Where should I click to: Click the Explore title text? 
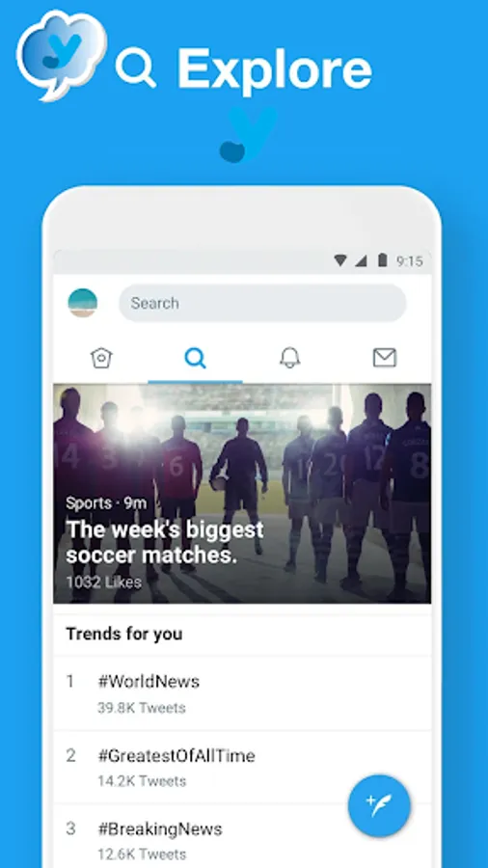275,68
